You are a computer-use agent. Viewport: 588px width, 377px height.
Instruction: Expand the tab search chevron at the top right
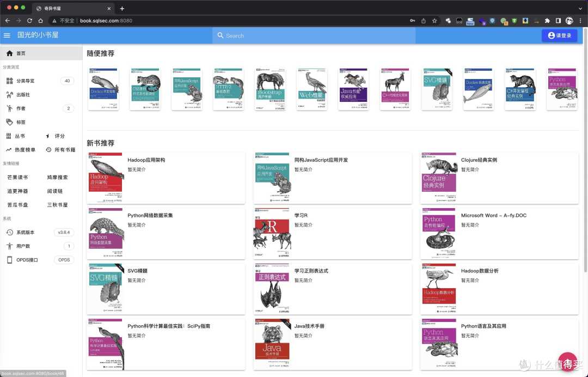coord(580,8)
